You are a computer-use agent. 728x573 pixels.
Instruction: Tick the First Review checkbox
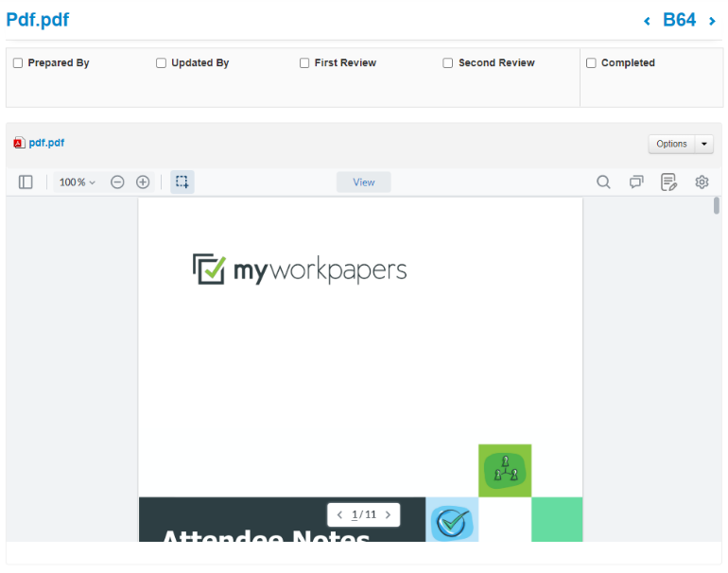[x=304, y=63]
